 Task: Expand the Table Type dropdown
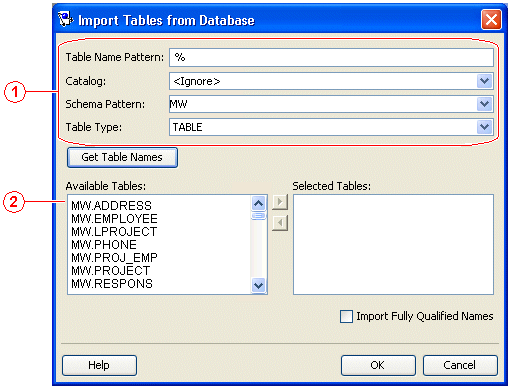[x=484, y=127]
